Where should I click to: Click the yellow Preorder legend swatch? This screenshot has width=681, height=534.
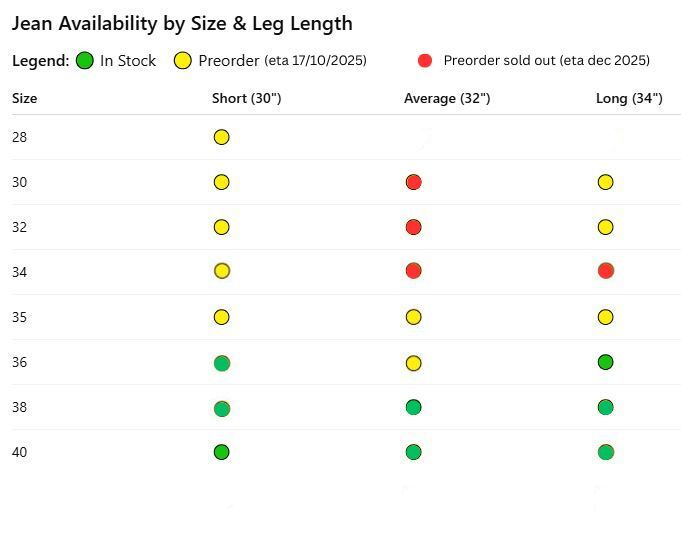click(x=183, y=60)
